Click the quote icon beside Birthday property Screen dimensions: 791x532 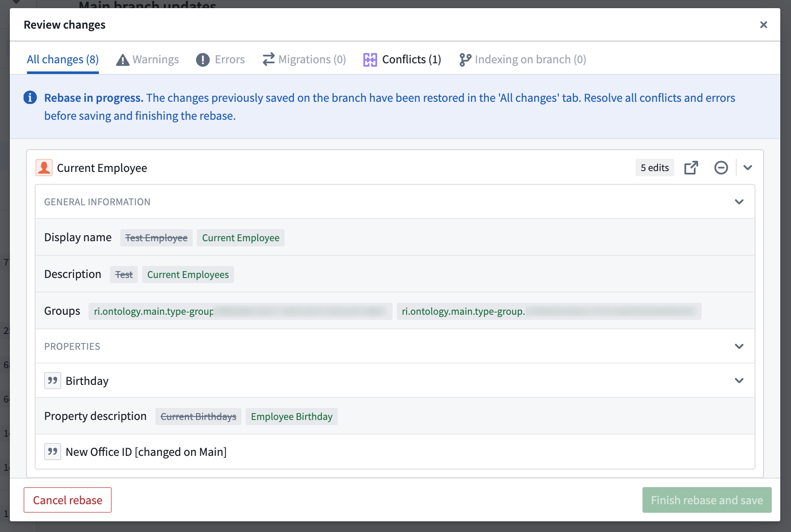[52, 380]
